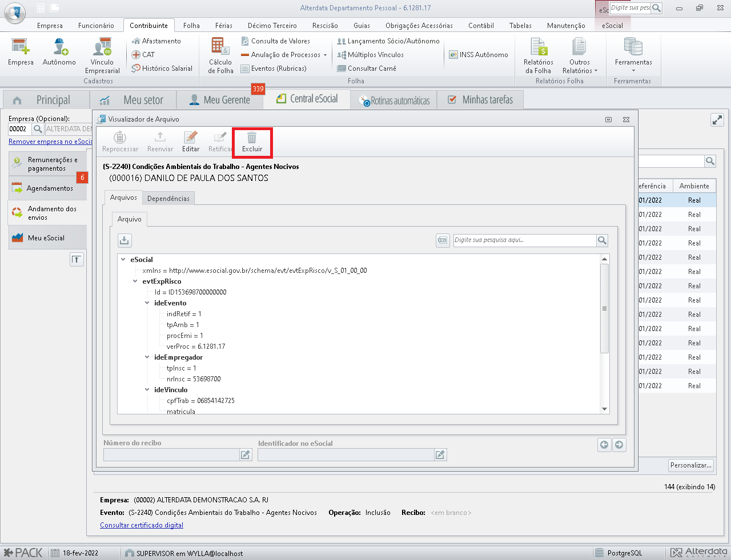The width and height of the screenshot is (731, 560).
Task: Click the Personalizar... button
Action: tap(691, 465)
